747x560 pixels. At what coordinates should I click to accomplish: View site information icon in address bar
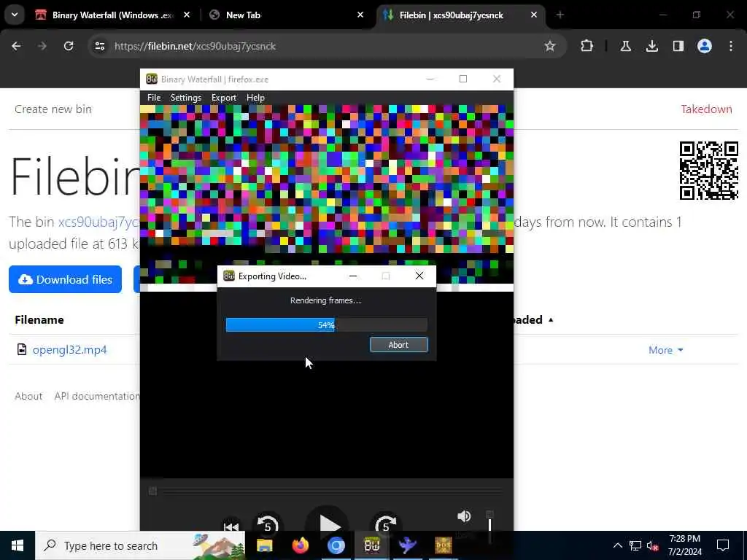click(x=99, y=46)
